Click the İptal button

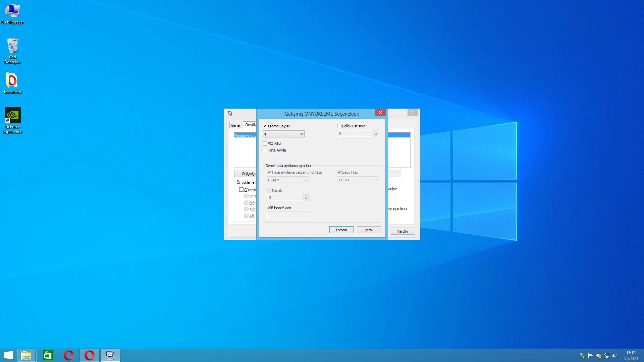click(369, 230)
